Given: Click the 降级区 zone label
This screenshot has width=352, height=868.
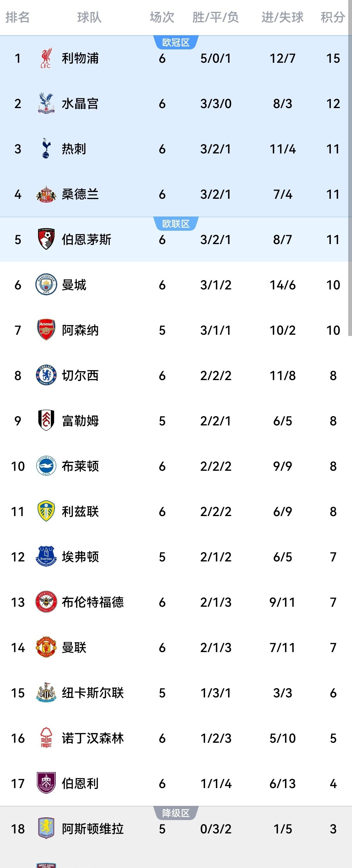Looking at the screenshot, I should (x=176, y=813).
